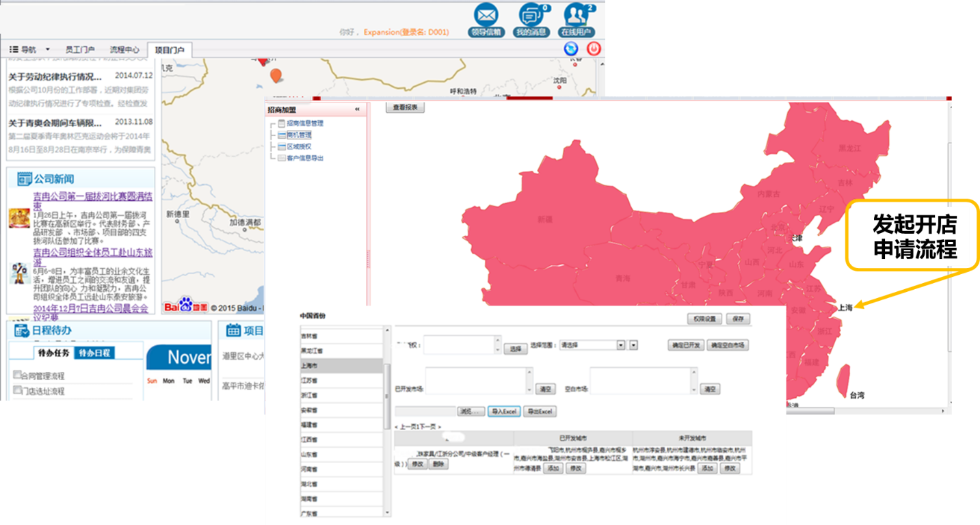Image resolution: width=980 pixels, height=525 pixels.
Task: Select 江苏省 in the province list
Action: tap(341, 381)
